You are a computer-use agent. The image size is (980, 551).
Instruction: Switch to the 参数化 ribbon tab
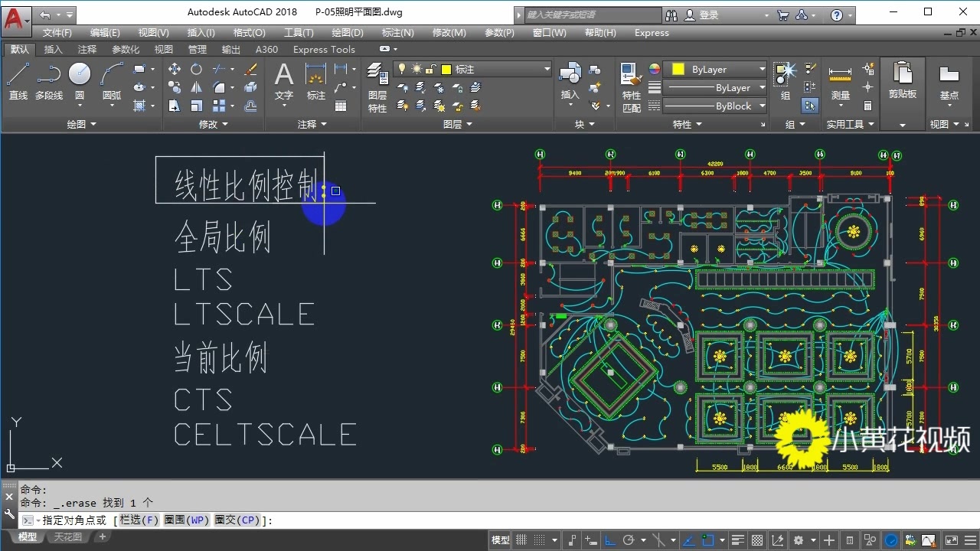tap(126, 50)
